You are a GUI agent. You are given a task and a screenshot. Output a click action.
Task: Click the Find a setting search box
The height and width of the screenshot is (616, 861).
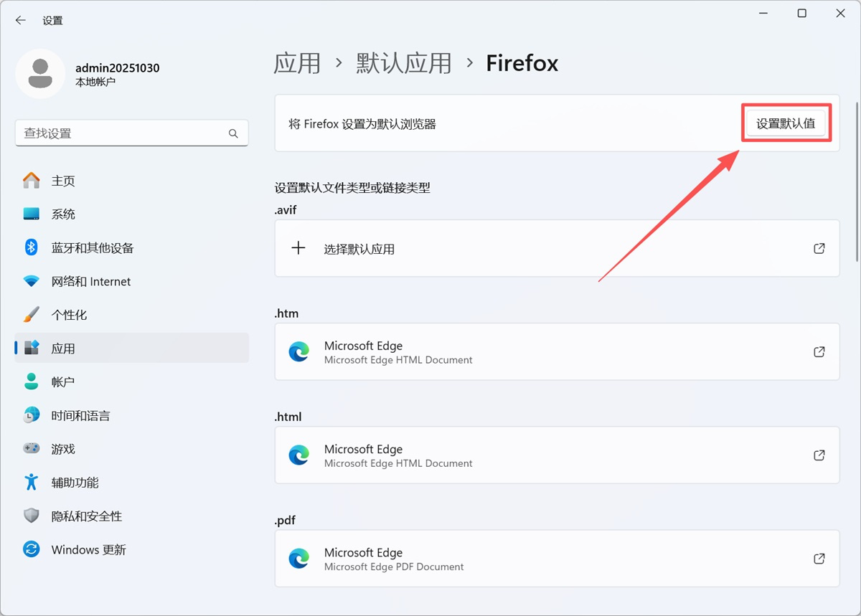coord(122,133)
